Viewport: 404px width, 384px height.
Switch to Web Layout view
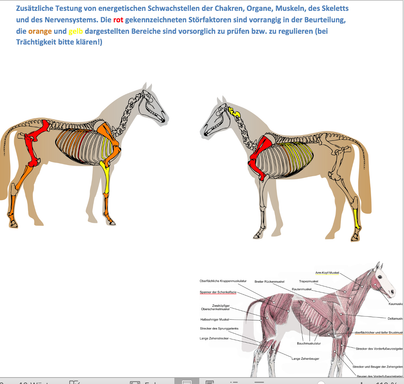[210, 382]
